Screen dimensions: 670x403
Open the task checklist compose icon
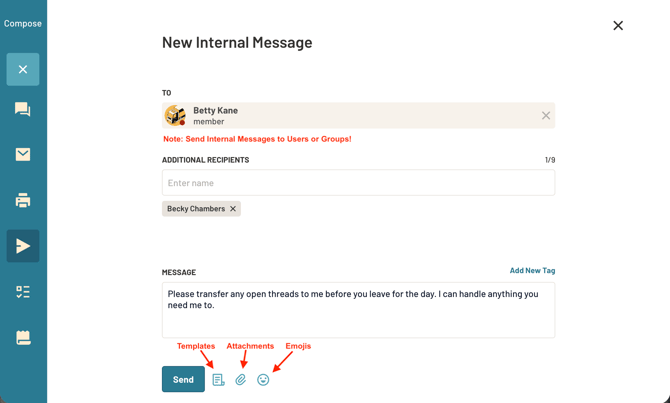pyautogui.click(x=23, y=292)
